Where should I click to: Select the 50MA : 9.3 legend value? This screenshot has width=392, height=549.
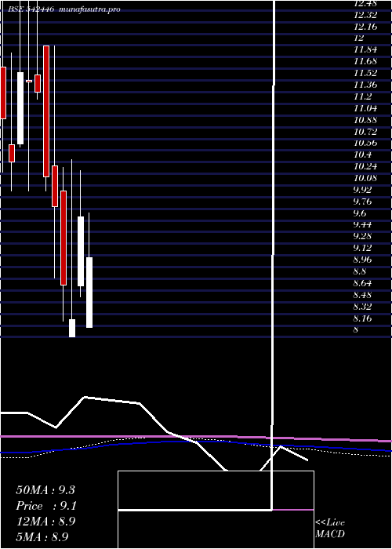pos(45,490)
